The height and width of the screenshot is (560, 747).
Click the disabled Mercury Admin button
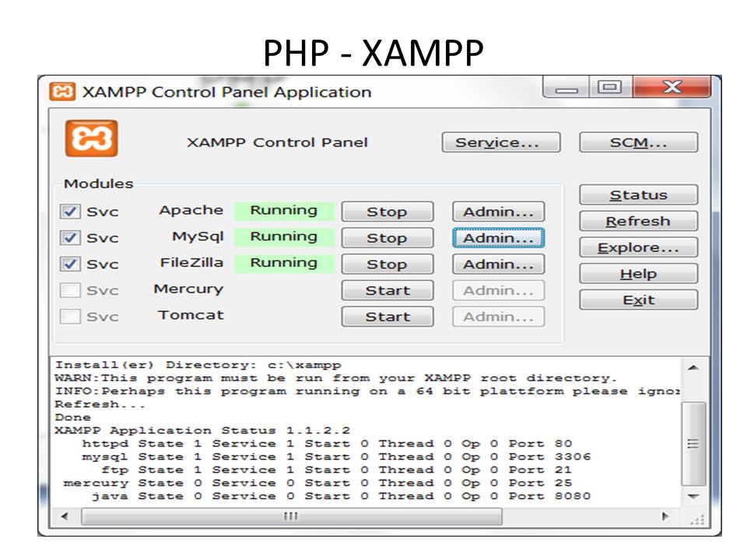[x=498, y=290]
